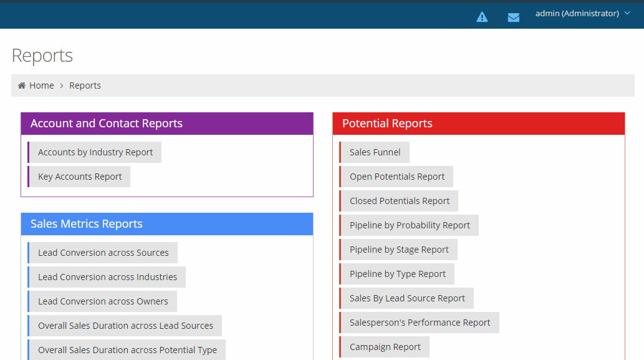Open Sales By Lead Source Report
644x360 pixels.
coord(407,298)
